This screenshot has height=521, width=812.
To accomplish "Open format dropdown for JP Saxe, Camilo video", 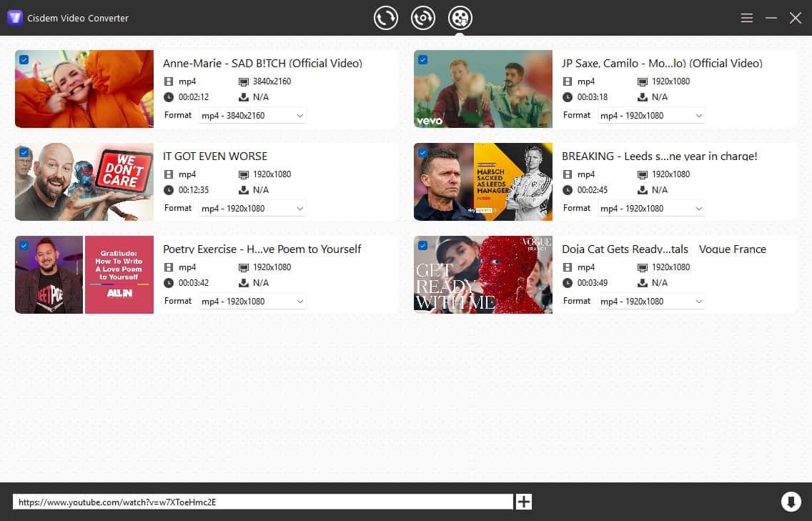I will (651, 116).
